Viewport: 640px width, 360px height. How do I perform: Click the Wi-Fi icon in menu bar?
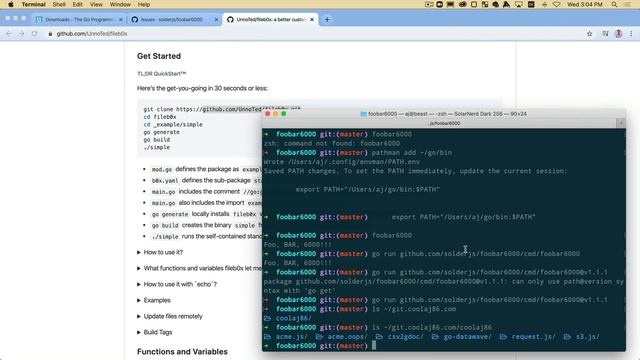[x=556, y=4]
